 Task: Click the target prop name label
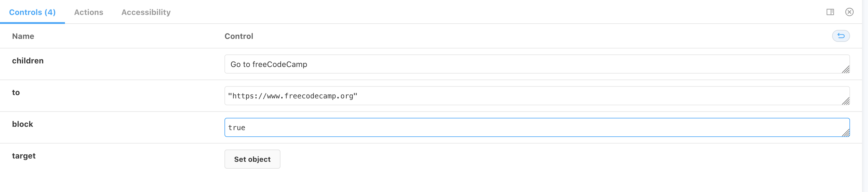click(x=24, y=156)
